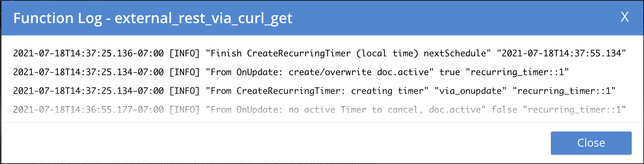Image resolution: width=644 pixels, height=164 pixels.
Task: Click the Finish CreateRecurringTimer log message
Action: coord(348,53)
